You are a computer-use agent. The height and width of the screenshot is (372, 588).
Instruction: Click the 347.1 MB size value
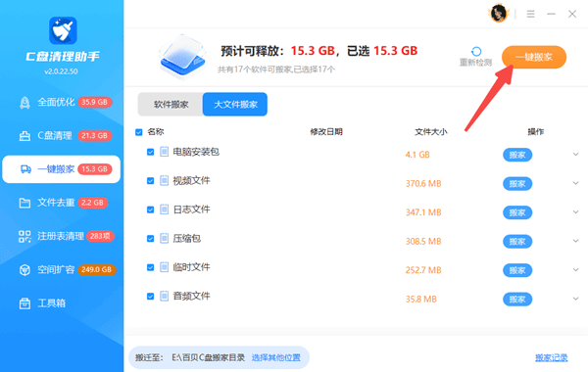tap(423, 212)
